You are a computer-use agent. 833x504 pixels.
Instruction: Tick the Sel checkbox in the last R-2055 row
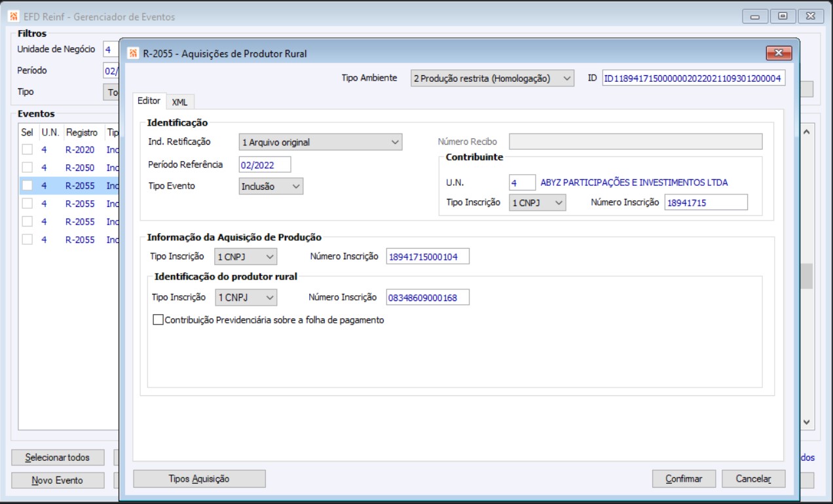point(28,240)
